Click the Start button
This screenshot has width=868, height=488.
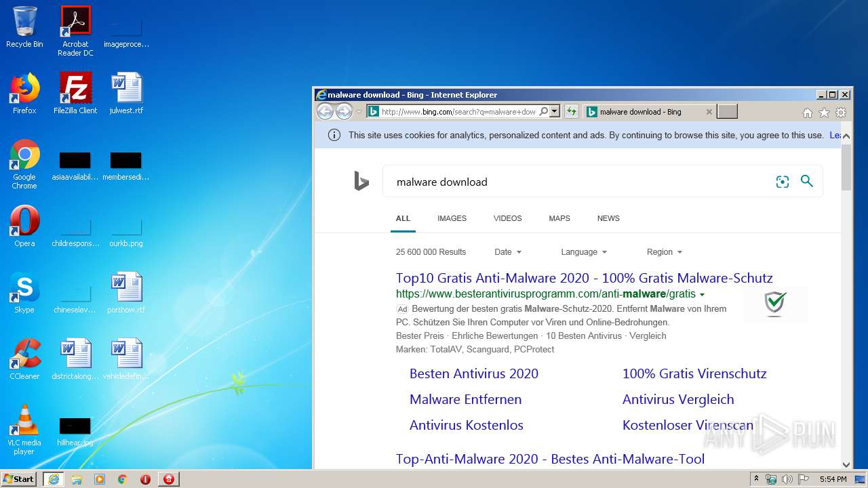tap(19, 479)
